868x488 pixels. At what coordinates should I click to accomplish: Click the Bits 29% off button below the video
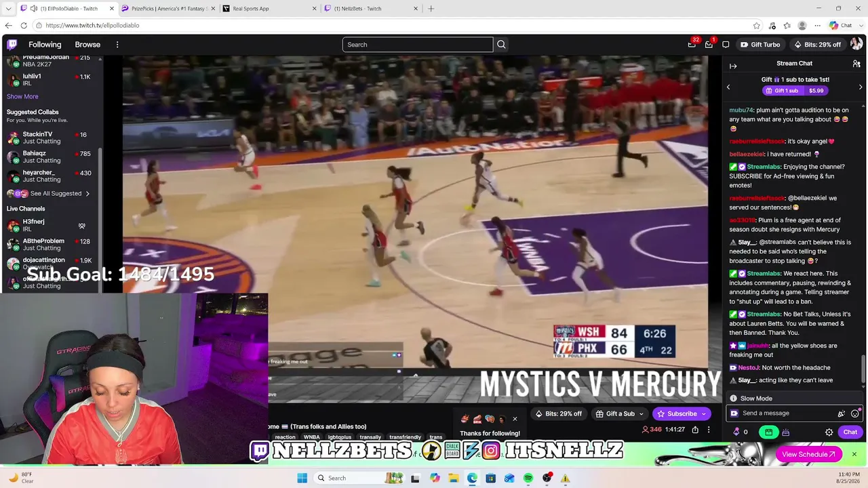(560, 414)
